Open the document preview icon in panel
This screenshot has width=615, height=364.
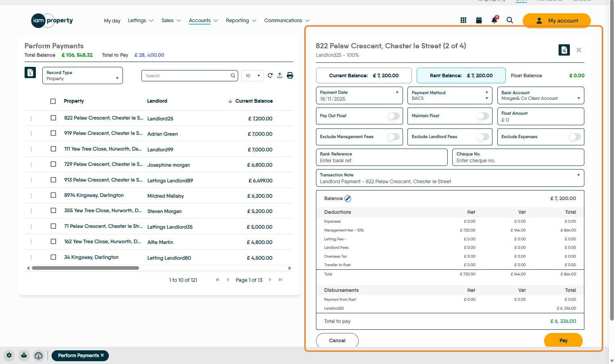pos(564,50)
